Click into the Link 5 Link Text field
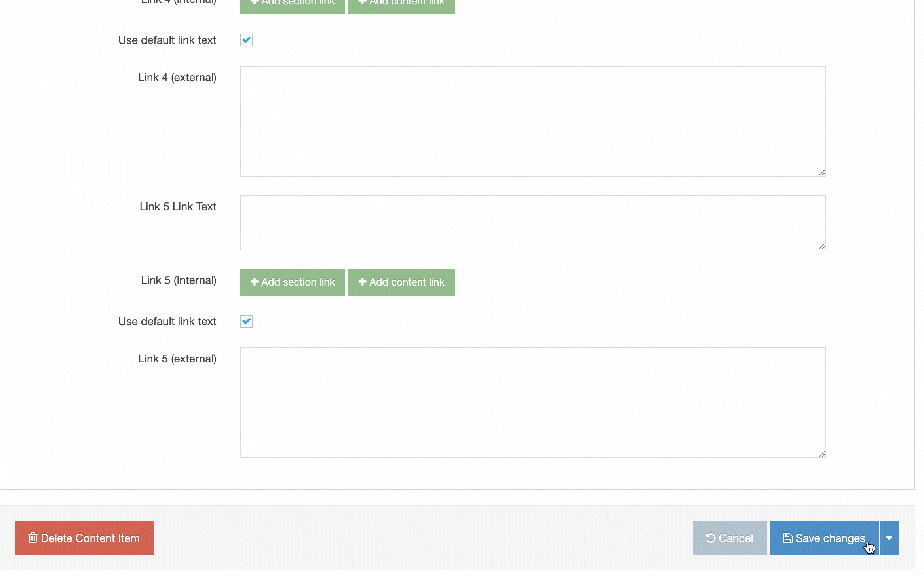The height and width of the screenshot is (576, 924). [x=532, y=222]
